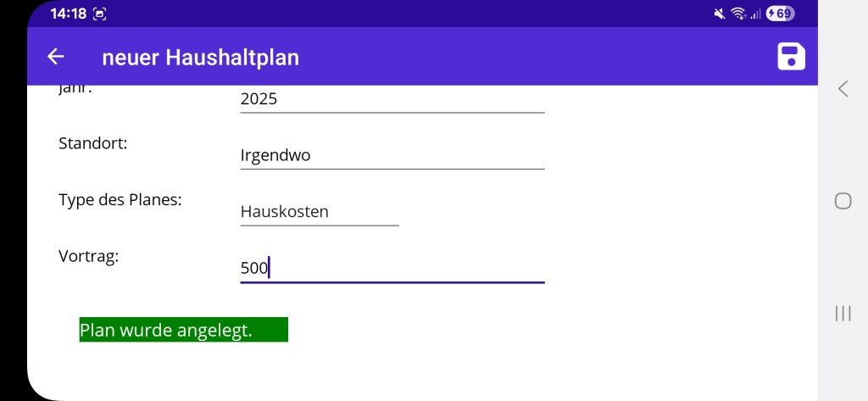The height and width of the screenshot is (401, 868).
Task: Tap the "Standort:" label
Action: (92, 143)
